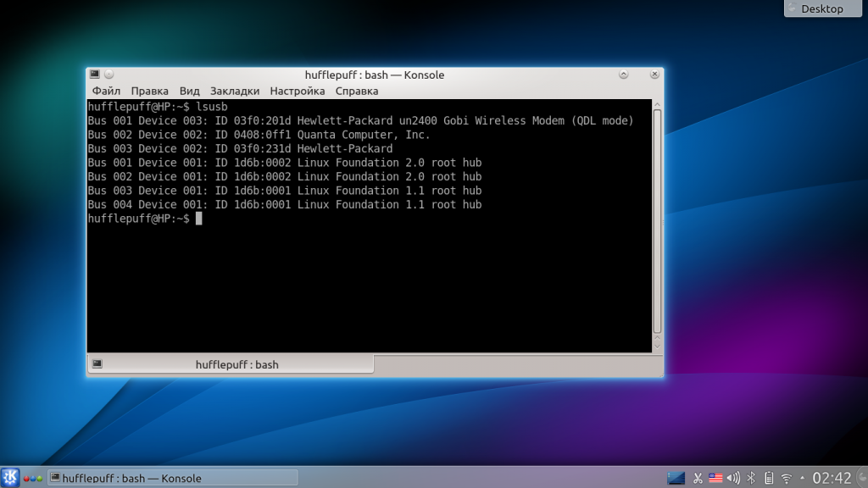Expand hidden system tray icons arrow
Screen dimensions: 868x488
[802, 478]
